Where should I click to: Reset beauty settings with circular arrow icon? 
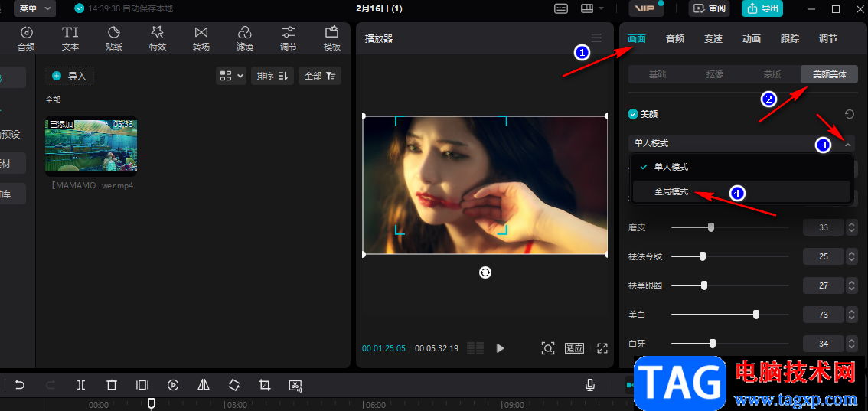[850, 114]
